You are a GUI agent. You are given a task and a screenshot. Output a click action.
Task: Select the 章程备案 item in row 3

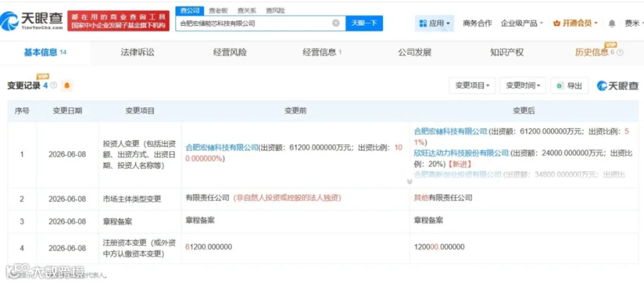coord(117,222)
